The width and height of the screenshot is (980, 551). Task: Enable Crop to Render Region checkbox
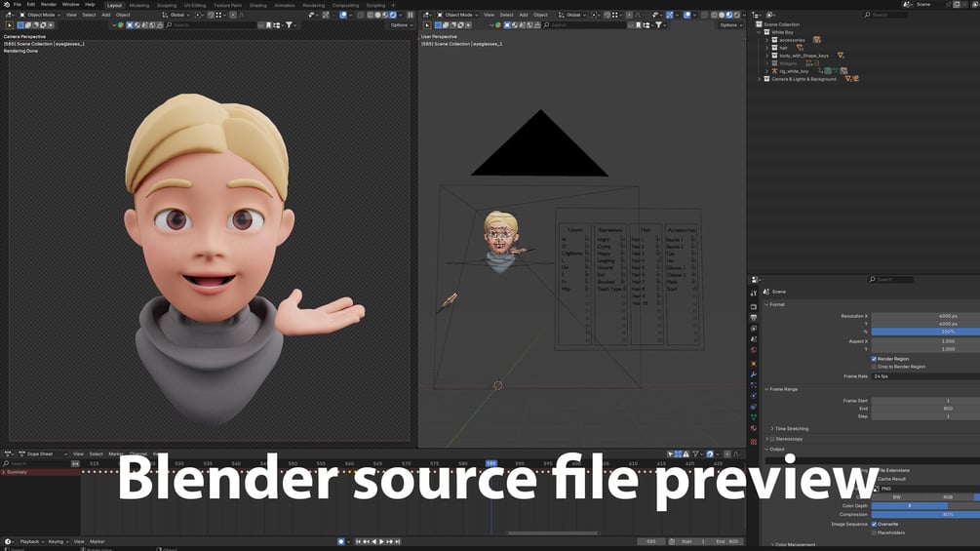[x=874, y=367]
